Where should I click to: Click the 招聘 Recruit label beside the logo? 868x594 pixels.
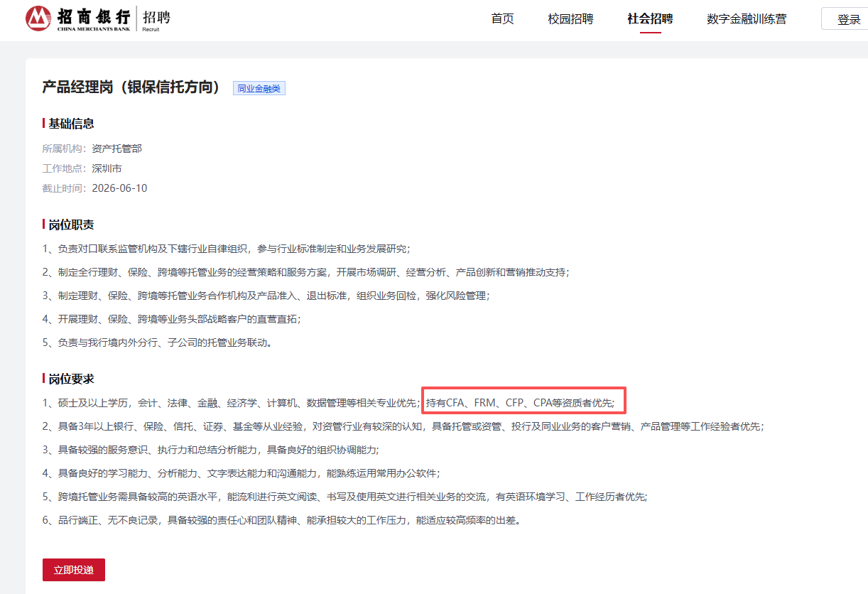point(156,18)
